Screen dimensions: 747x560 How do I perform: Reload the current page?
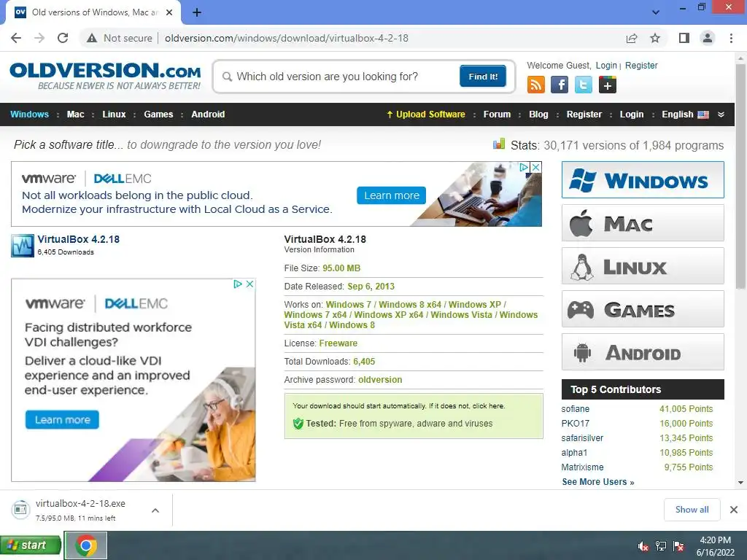tap(63, 38)
